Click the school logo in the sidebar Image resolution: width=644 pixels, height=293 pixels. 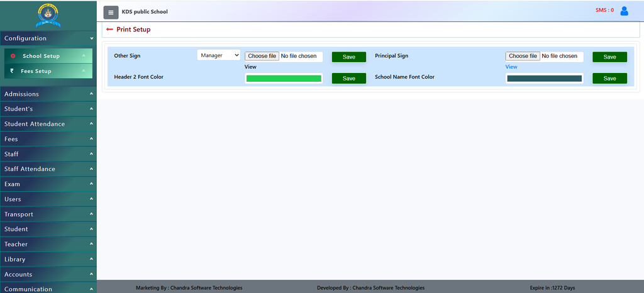48,16
